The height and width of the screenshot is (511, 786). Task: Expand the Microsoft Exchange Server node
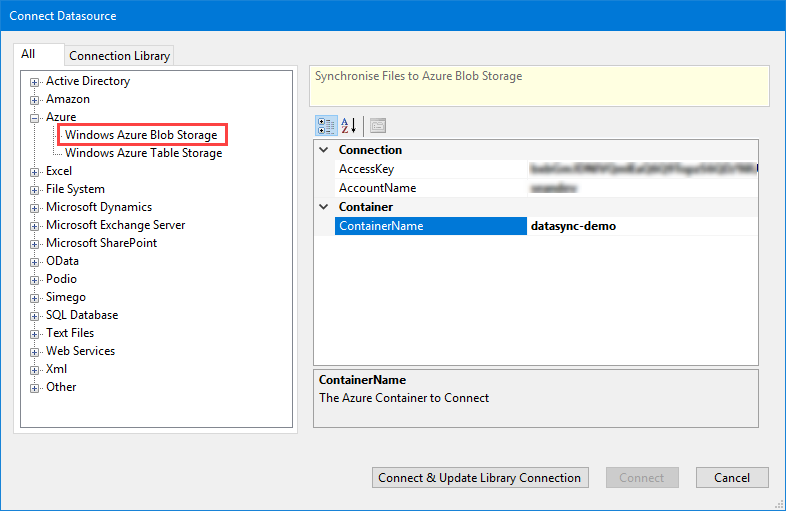click(x=34, y=227)
